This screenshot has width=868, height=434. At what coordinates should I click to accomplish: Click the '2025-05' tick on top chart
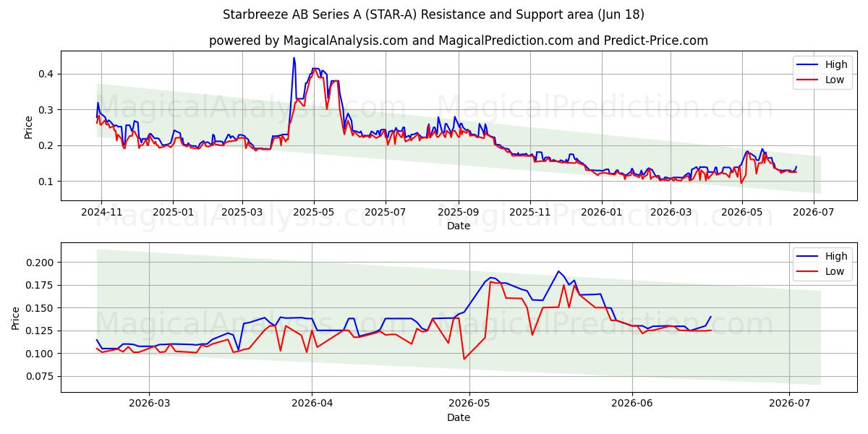pyautogui.click(x=313, y=212)
